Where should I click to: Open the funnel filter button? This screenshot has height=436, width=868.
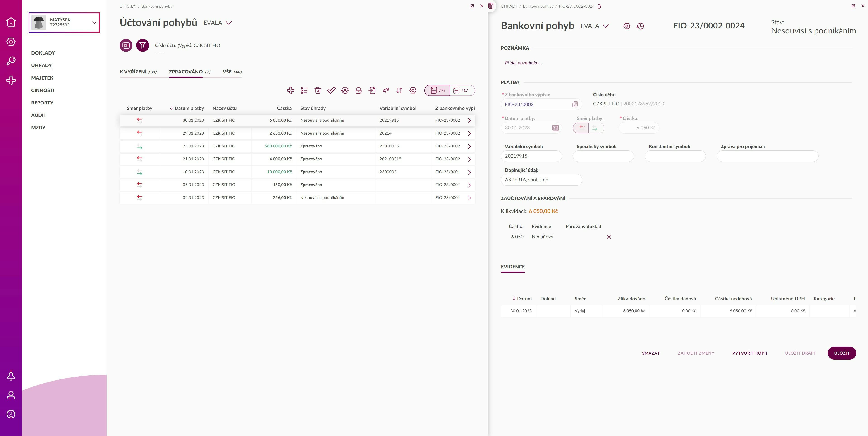[x=143, y=45]
